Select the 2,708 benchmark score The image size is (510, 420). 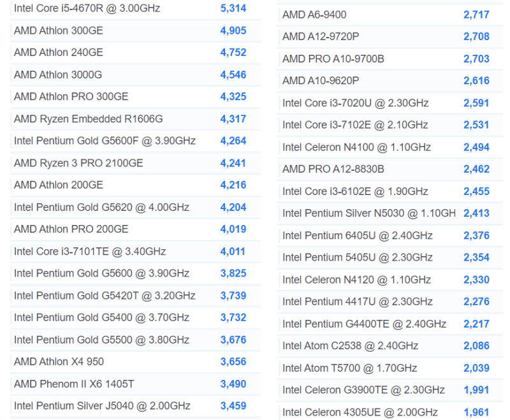pyautogui.click(x=476, y=37)
